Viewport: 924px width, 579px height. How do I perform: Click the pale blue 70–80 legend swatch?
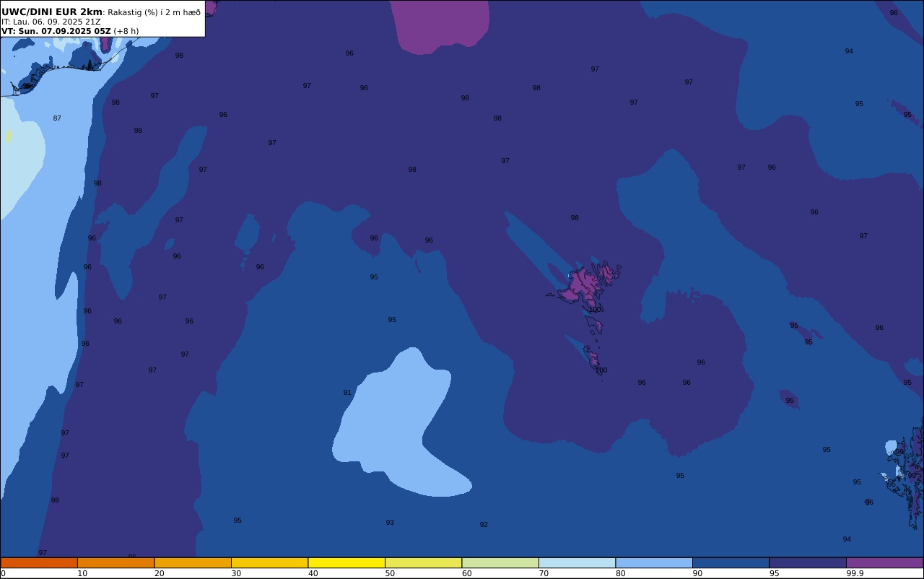(577, 562)
